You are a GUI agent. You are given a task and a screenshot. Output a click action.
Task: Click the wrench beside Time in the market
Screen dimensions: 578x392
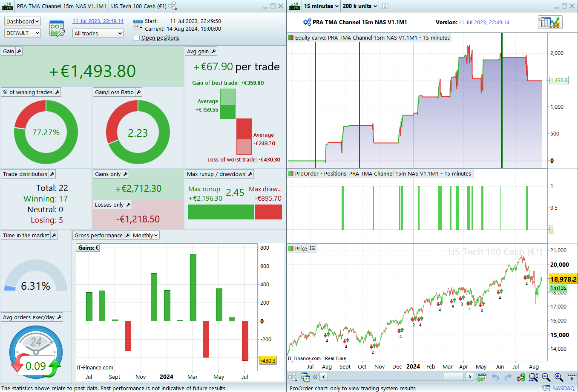point(54,235)
